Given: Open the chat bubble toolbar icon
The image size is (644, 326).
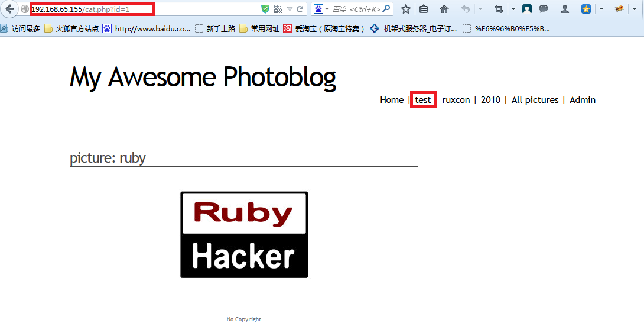Looking at the screenshot, I should click(x=544, y=9).
